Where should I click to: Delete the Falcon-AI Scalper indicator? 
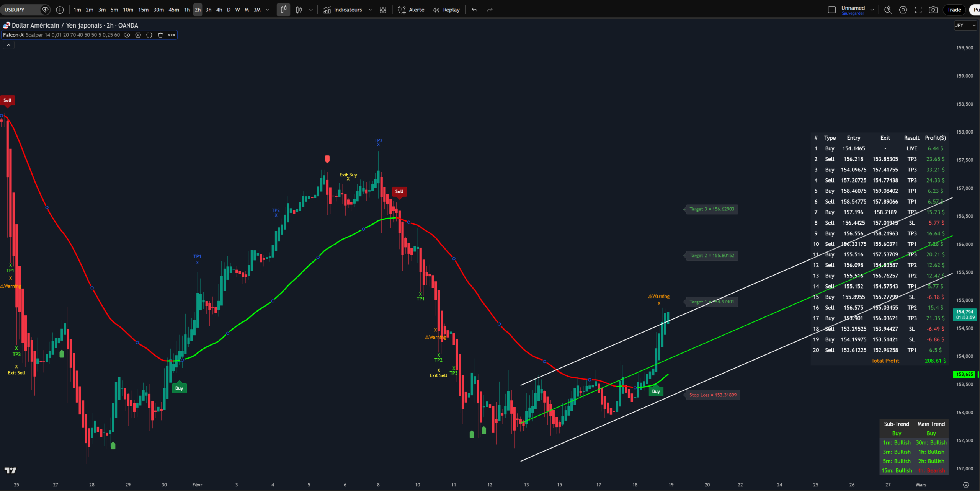160,35
